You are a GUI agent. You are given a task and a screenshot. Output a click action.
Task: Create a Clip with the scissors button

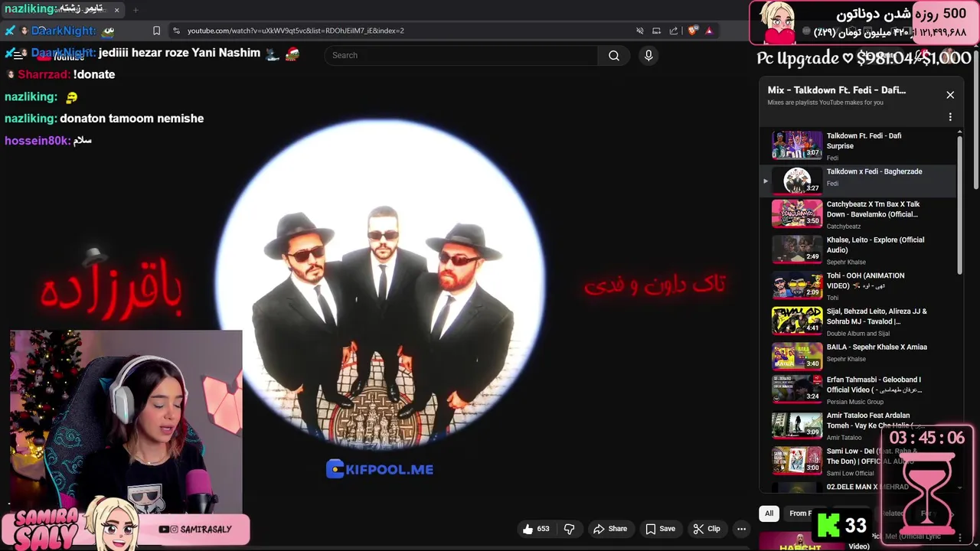click(707, 529)
